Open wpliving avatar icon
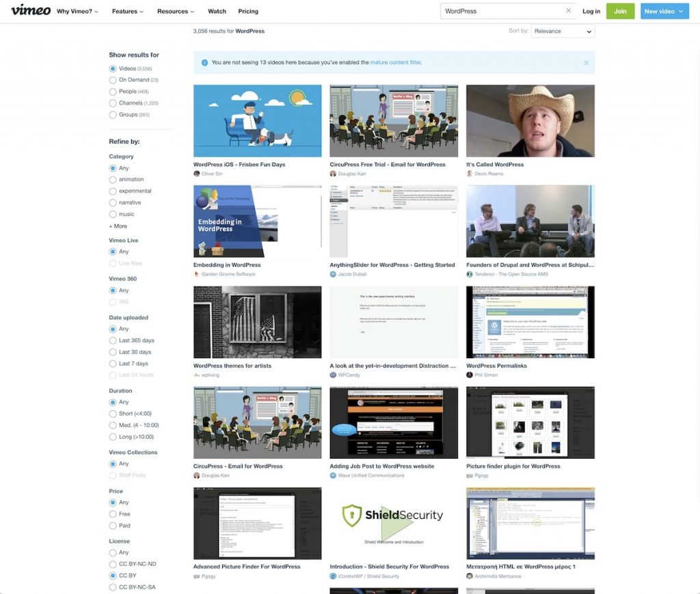This screenshot has width=700, height=594. [196, 375]
